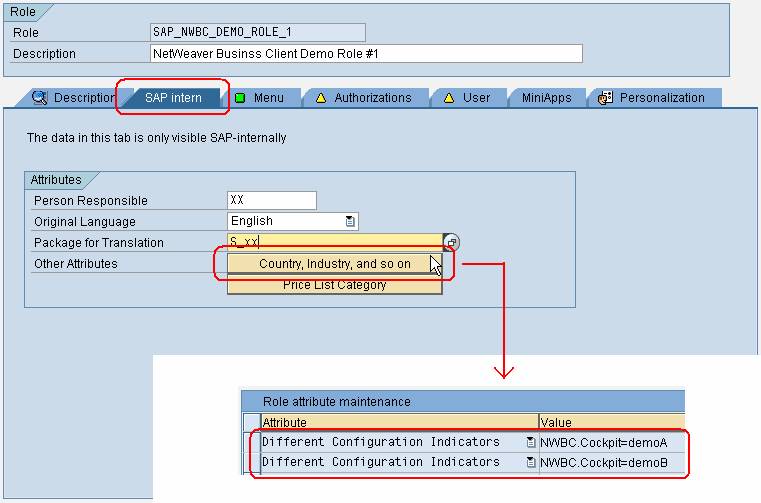Open the Menu tab
761x503 pixels.
click(x=263, y=98)
